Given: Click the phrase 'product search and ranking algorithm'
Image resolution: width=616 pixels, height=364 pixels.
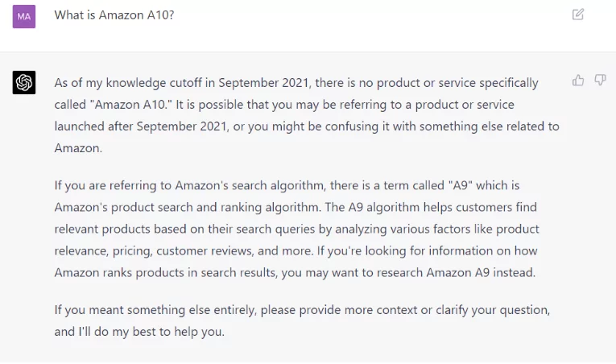Looking at the screenshot, I should point(214,207).
